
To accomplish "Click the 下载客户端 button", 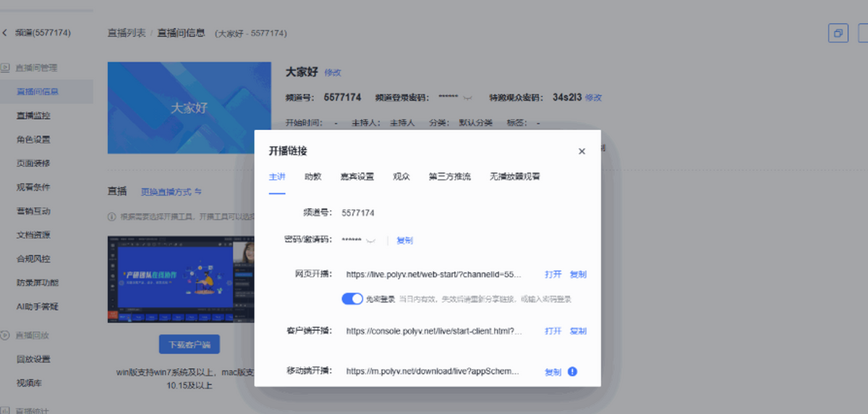I will click(x=189, y=345).
